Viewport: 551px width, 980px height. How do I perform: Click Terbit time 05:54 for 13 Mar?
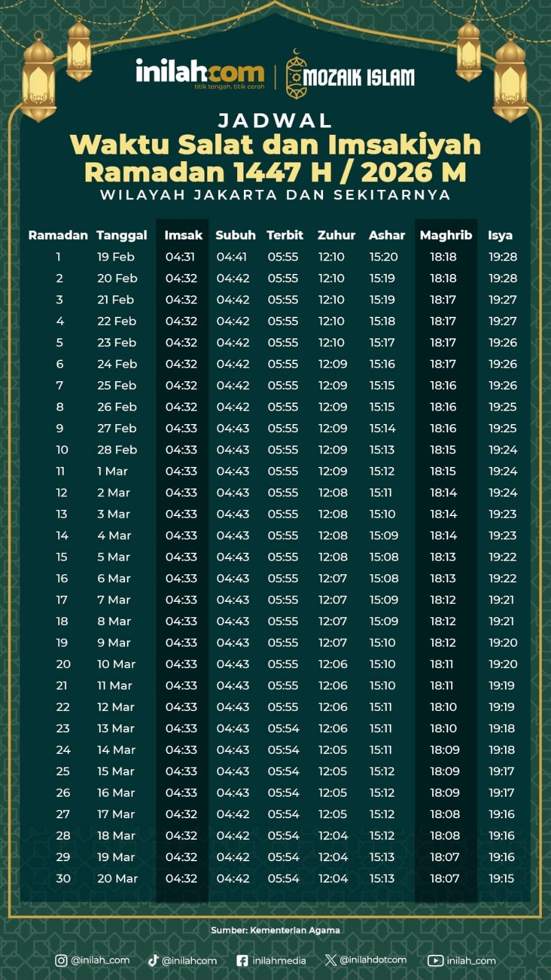click(283, 729)
